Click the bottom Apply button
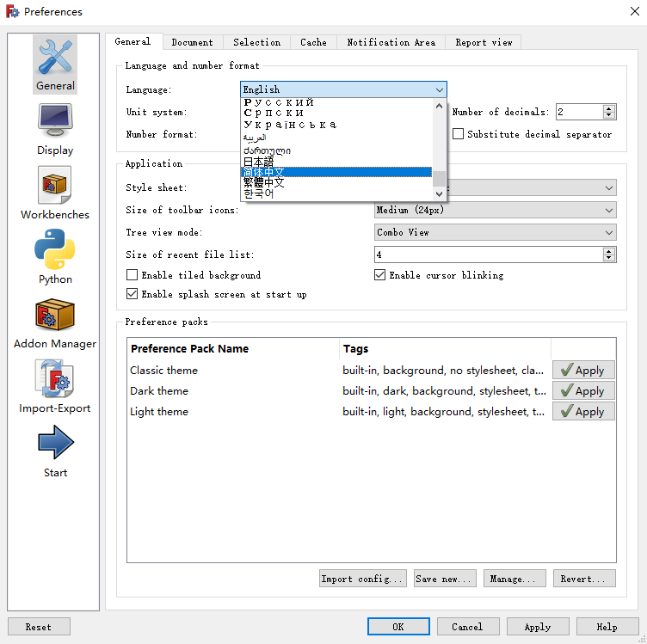 (538, 627)
